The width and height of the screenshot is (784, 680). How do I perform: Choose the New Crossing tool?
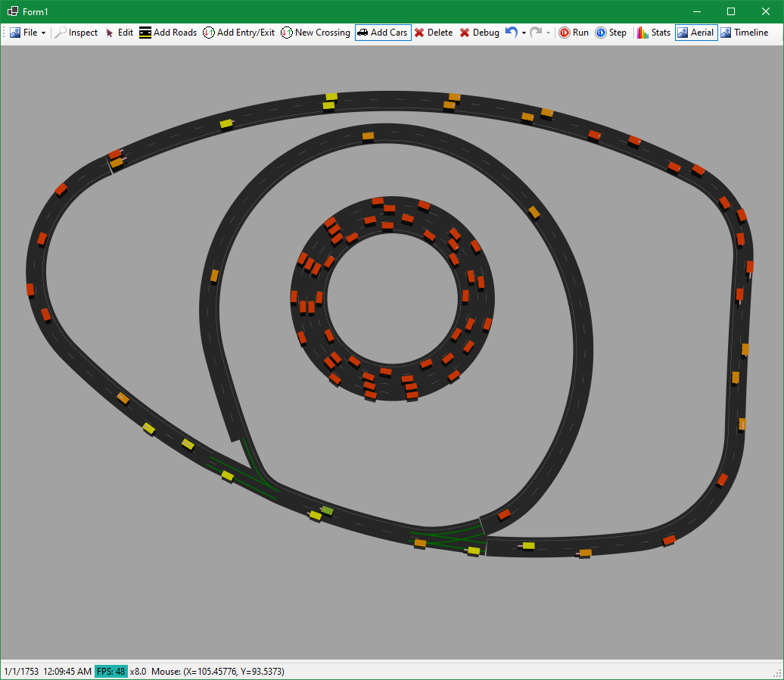[x=316, y=33]
